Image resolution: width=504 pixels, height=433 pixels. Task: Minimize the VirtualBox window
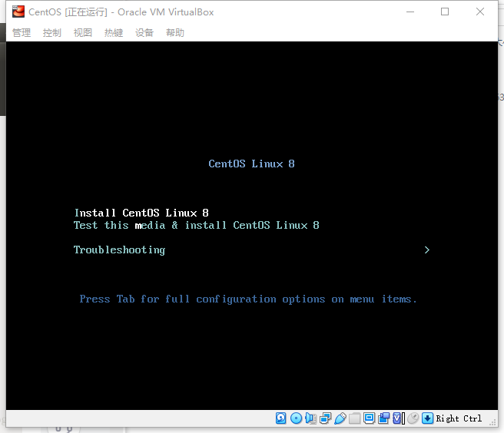410,12
